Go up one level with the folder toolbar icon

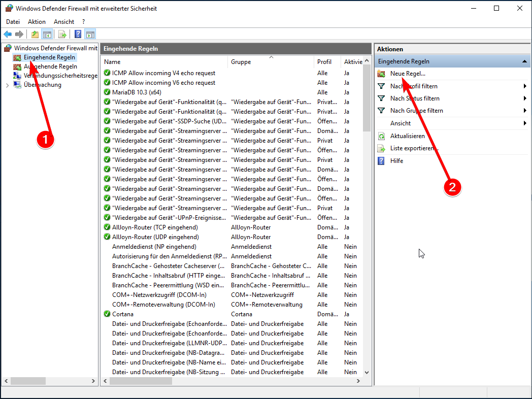click(x=35, y=34)
